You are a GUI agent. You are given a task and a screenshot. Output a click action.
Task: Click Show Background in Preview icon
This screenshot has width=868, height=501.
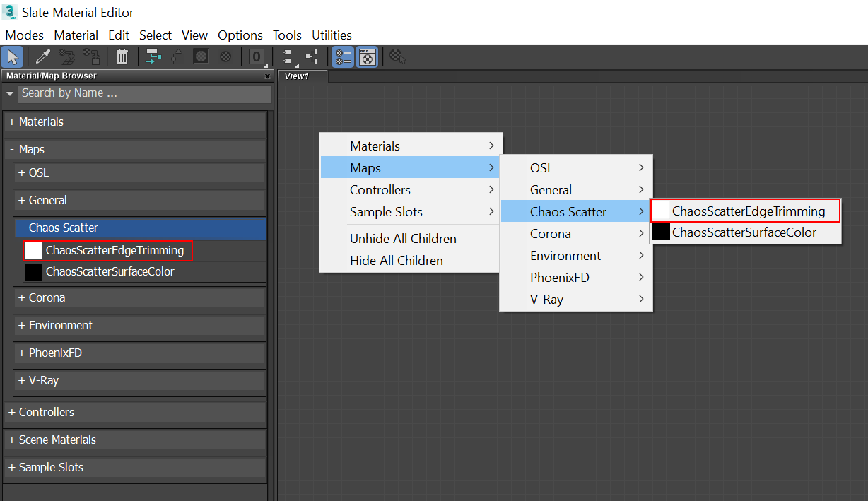(x=225, y=57)
